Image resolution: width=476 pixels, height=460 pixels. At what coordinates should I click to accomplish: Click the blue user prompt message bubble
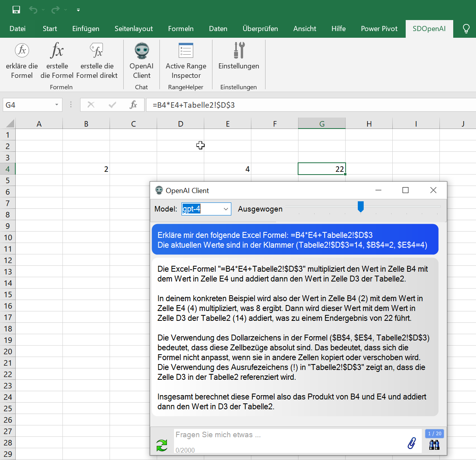(x=295, y=239)
